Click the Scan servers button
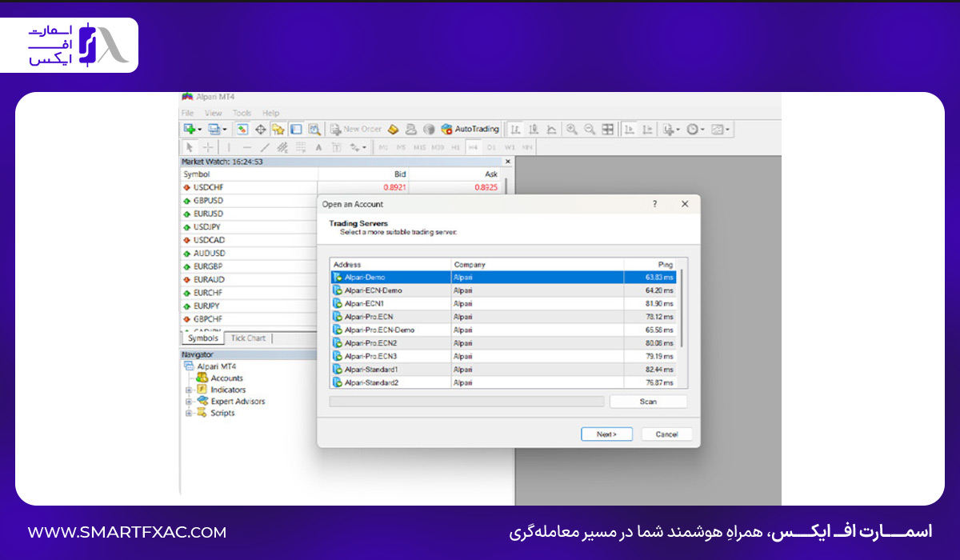Viewport: 960px width, 560px height. (x=648, y=402)
